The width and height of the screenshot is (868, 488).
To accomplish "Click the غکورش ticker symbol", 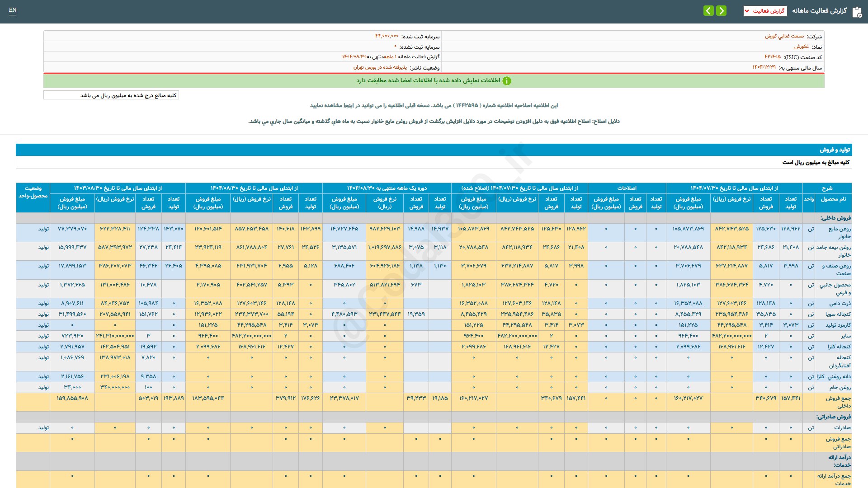I will tap(801, 47).
